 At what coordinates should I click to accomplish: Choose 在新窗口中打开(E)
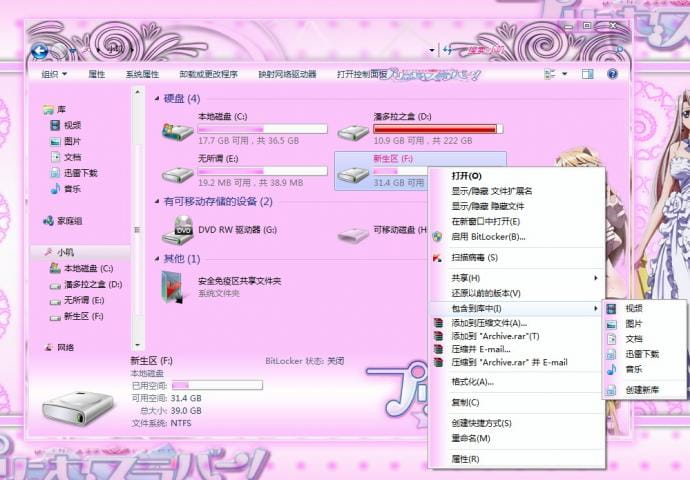(x=517, y=221)
